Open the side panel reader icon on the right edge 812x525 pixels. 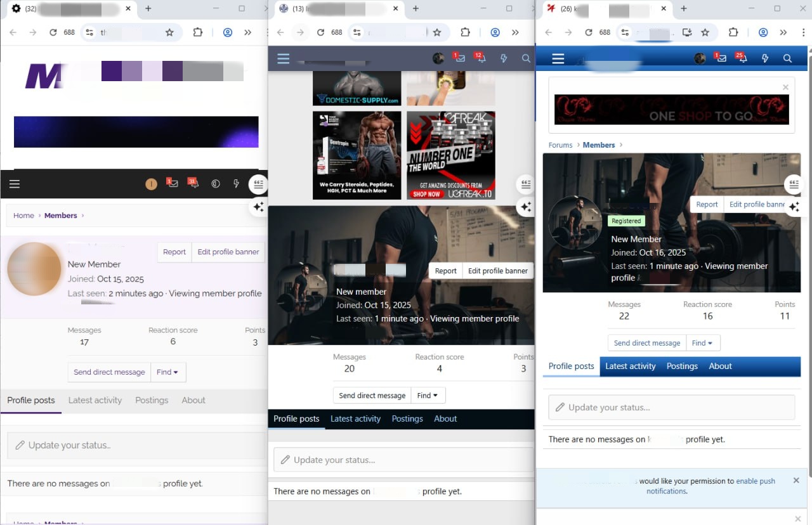(x=794, y=185)
